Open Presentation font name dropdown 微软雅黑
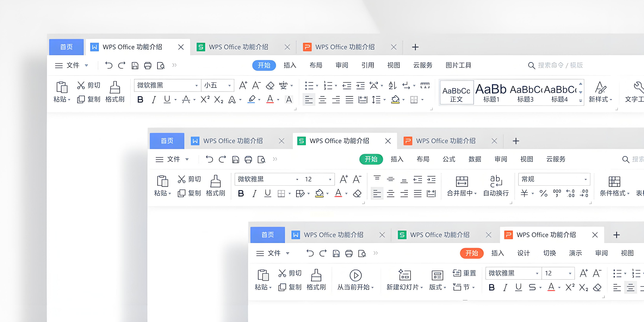The height and width of the screenshot is (322, 644). pyautogui.click(x=537, y=273)
